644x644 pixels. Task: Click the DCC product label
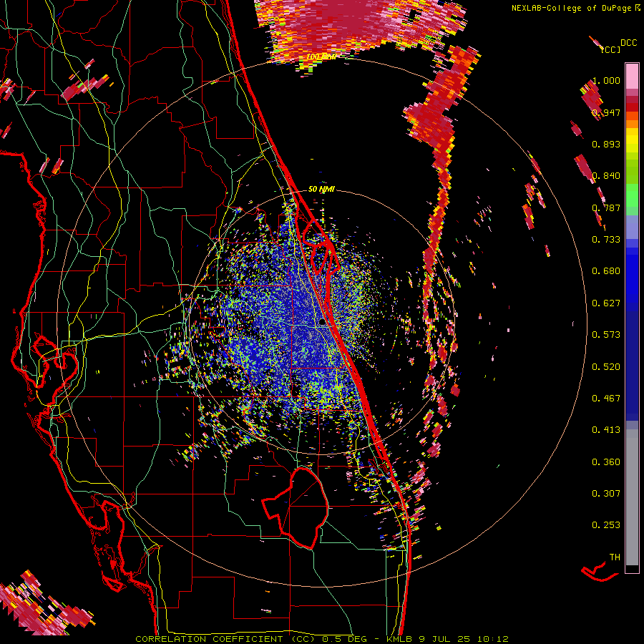tap(628, 43)
